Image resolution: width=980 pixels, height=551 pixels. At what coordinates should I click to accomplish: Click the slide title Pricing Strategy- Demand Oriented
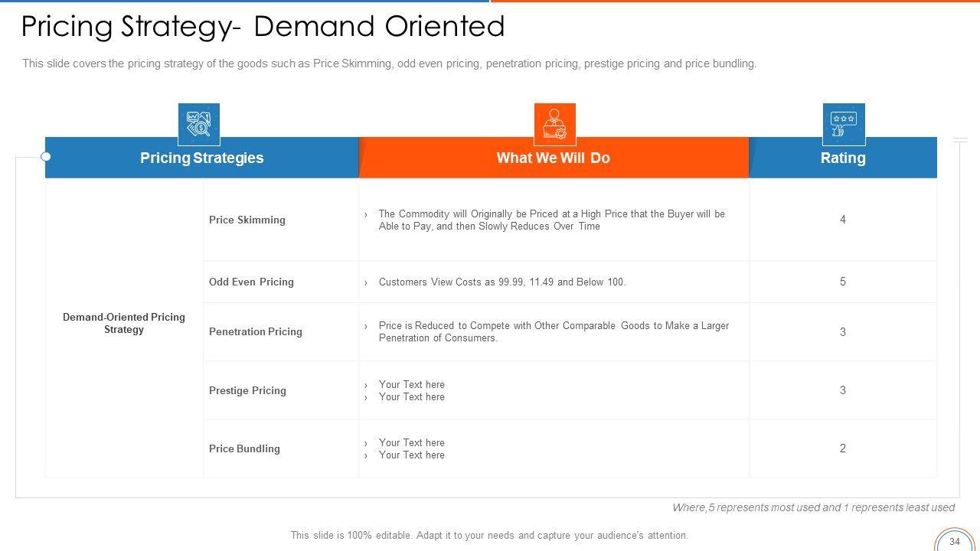263,26
